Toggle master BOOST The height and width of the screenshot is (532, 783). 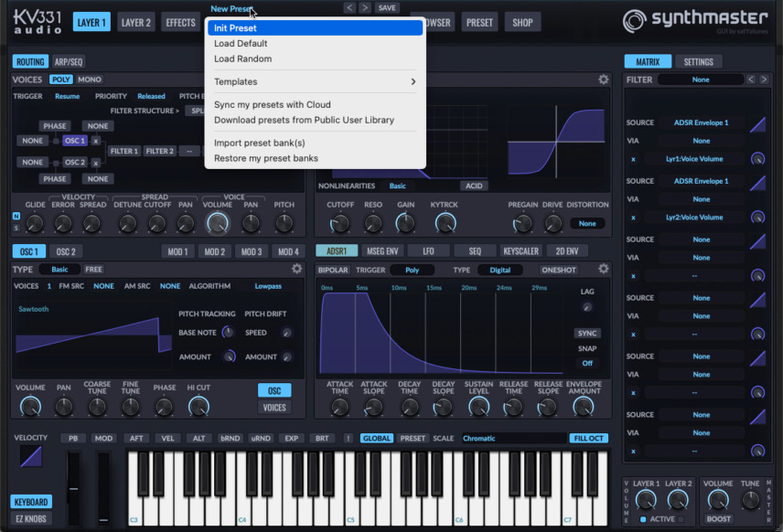click(x=718, y=519)
